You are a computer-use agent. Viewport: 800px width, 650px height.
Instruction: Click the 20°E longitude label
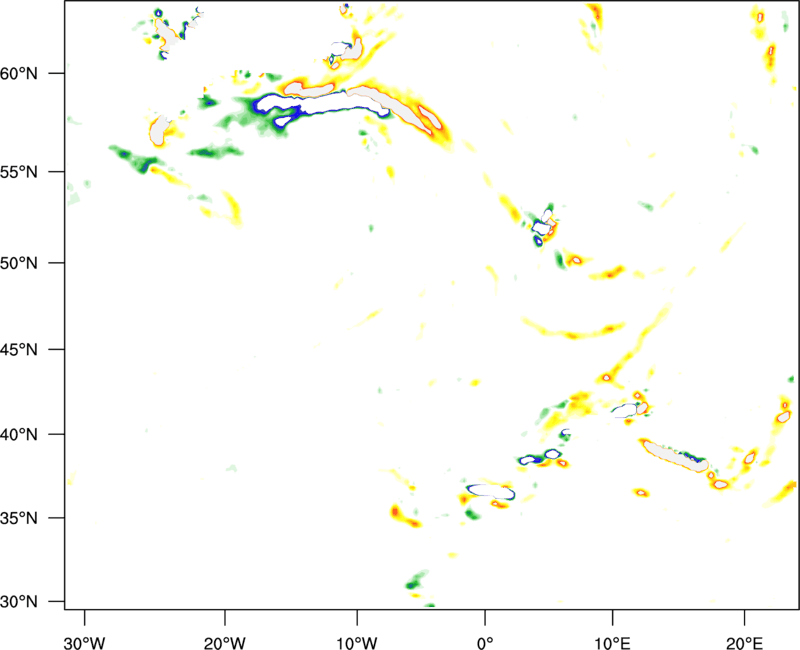744,643
